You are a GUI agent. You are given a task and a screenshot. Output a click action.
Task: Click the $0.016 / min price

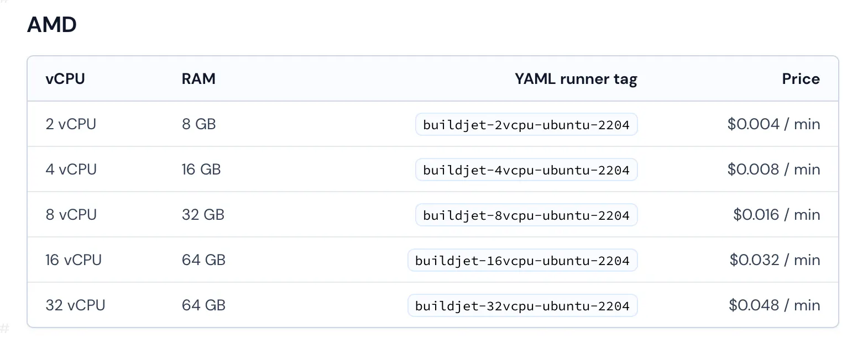(x=776, y=215)
